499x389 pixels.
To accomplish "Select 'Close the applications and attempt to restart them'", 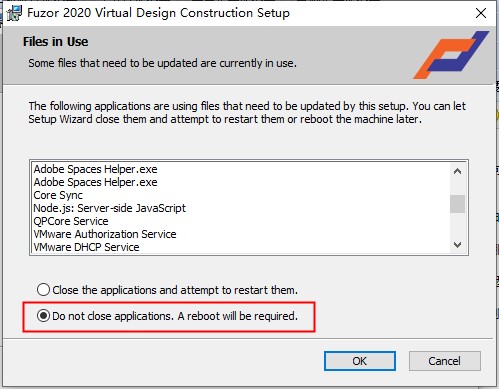I will click(167, 290).
